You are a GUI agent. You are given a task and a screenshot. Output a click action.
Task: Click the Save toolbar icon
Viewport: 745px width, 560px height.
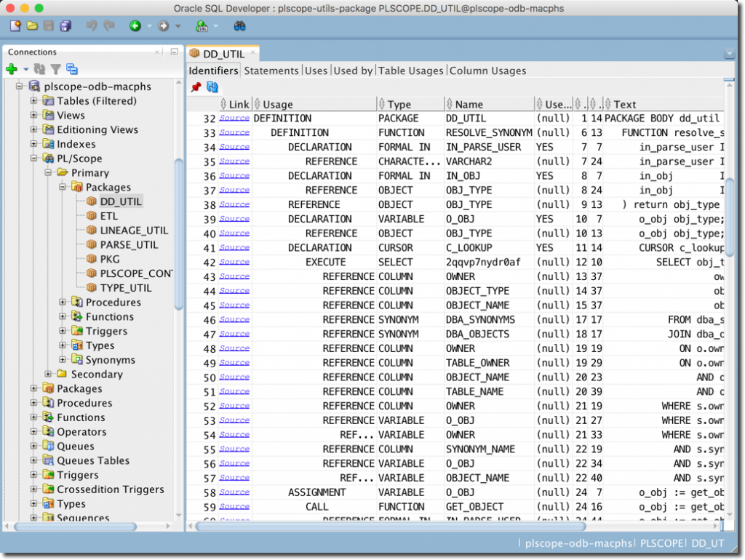(49, 25)
